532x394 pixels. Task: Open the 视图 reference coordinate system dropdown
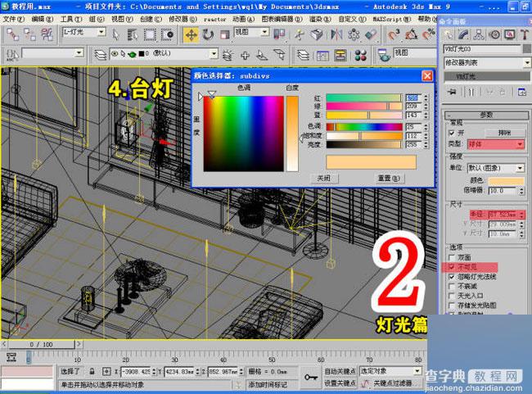[x=251, y=32]
